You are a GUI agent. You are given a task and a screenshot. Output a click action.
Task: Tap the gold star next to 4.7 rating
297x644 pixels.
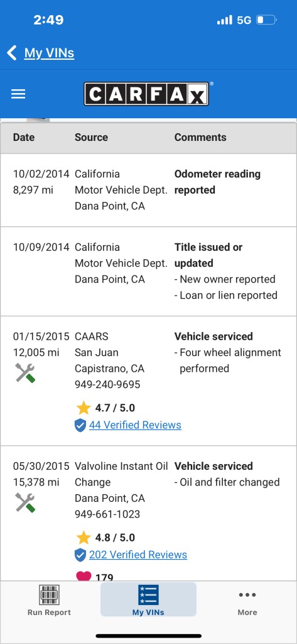tap(84, 408)
